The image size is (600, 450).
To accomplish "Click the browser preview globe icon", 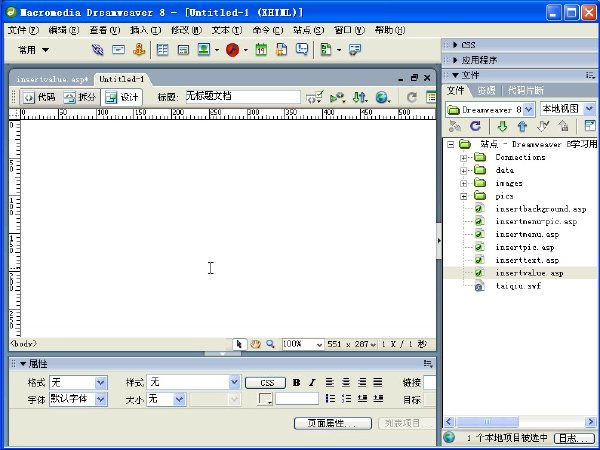I will tap(382, 98).
